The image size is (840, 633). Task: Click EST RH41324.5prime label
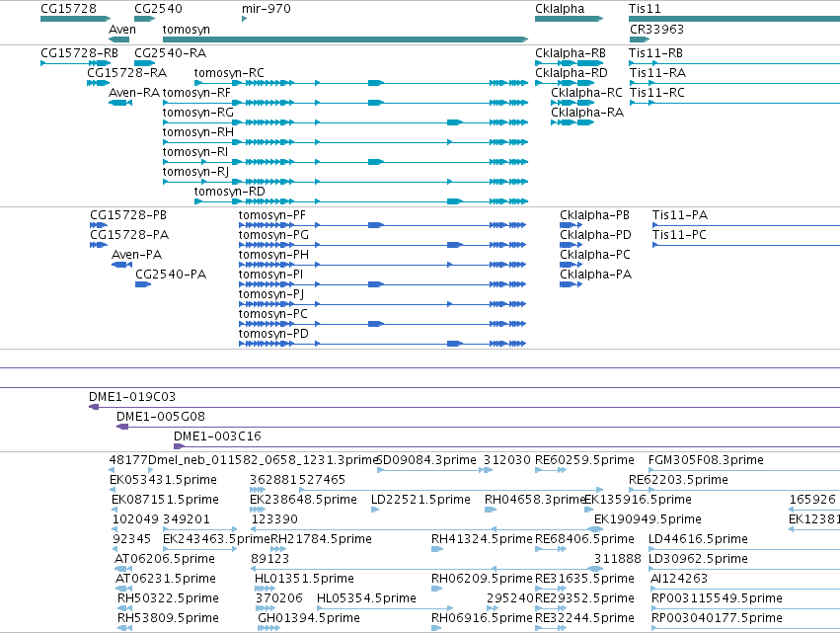pos(482,538)
